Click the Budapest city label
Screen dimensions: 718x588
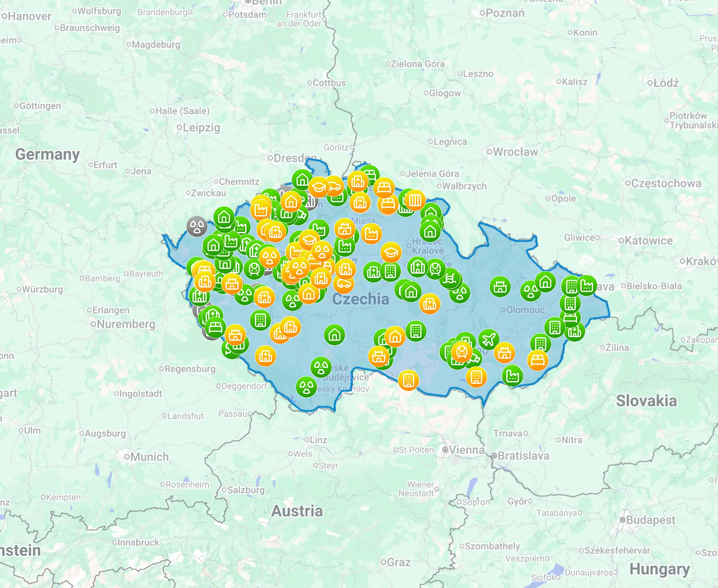point(651,519)
